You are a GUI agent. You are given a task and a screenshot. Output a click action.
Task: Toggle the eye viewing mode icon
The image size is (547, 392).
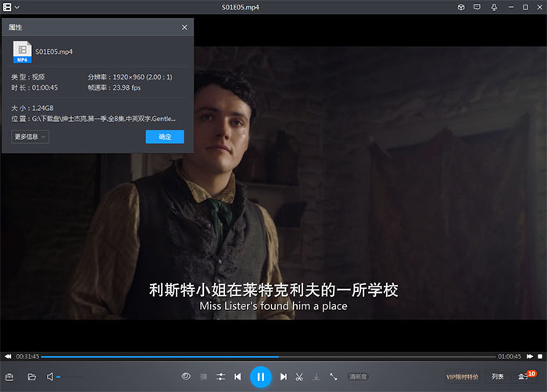(x=186, y=377)
